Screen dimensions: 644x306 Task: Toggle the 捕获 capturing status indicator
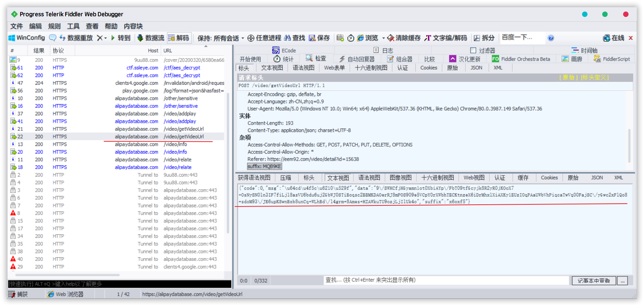(18, 294)
